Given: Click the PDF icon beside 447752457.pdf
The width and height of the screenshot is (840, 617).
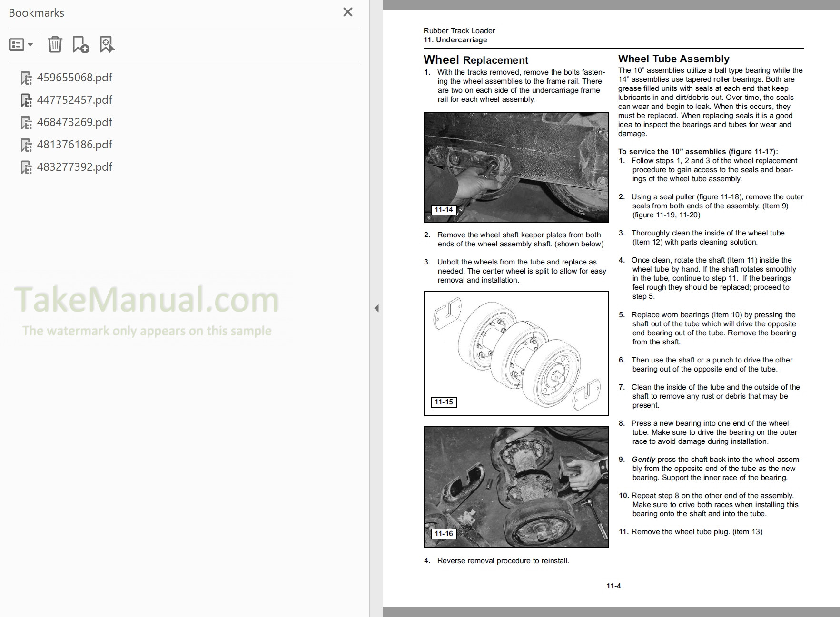Looking at the screenshot, I should pos(26,99).
